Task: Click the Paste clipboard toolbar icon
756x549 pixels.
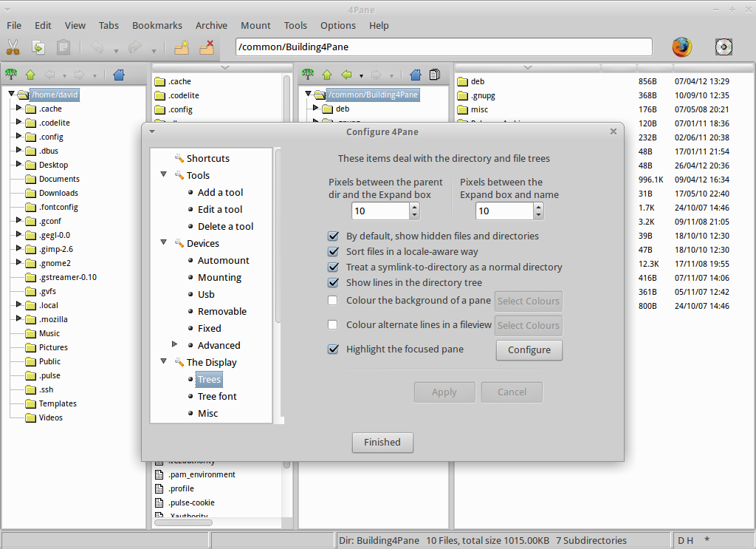Action: (x=63, y=47)
